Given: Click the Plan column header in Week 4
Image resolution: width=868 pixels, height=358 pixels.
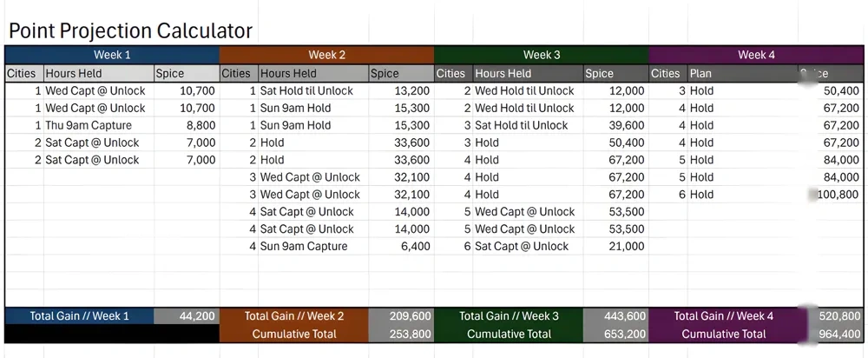Looking at the screenshot, I should click(700, 74).
